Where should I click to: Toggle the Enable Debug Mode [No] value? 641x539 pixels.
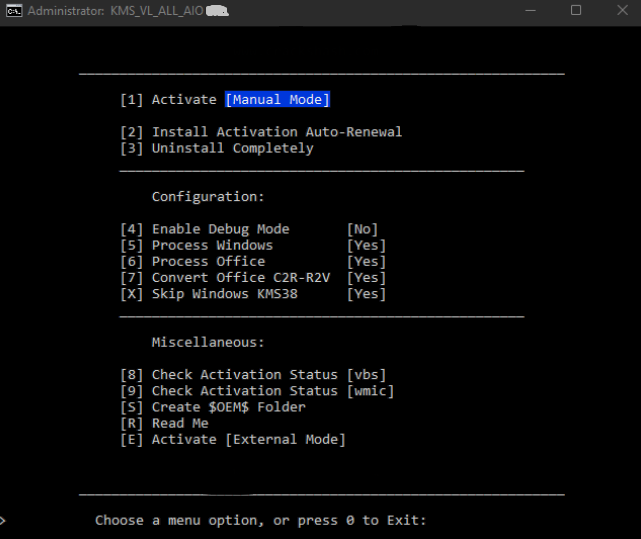362,229
